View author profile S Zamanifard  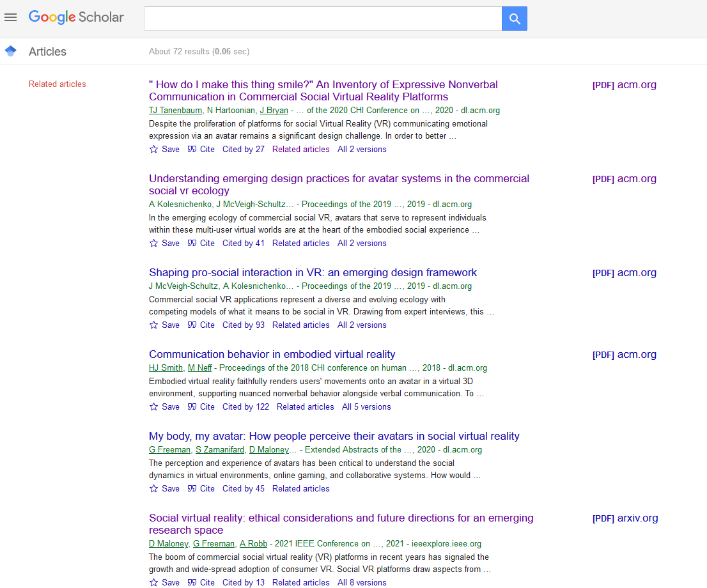(x=220, y=449)
